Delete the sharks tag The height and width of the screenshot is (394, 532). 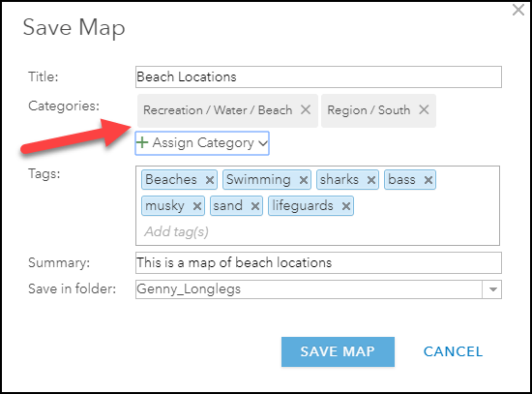click(x=371, y=180)
